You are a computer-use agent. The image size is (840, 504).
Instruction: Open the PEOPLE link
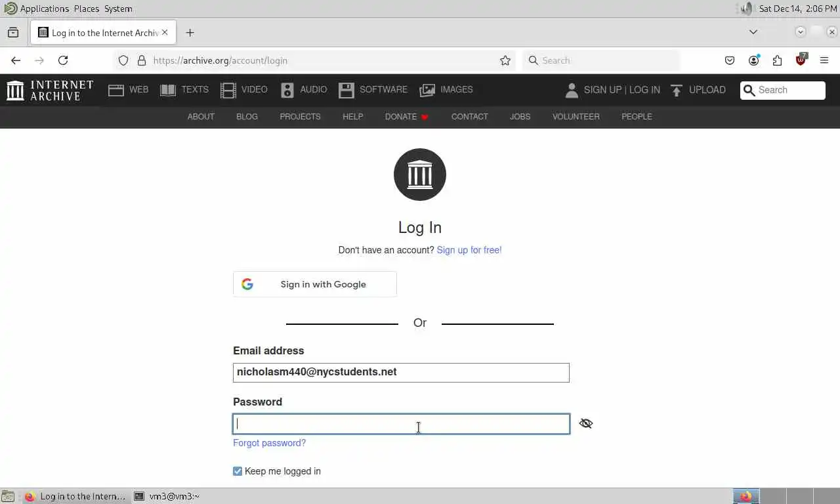click(x=637, y=117)
